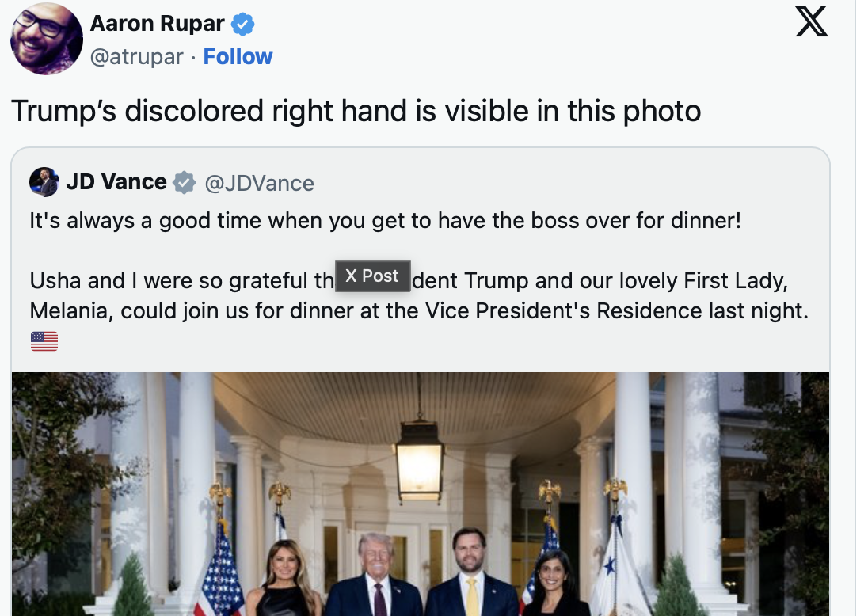The width and height of the screenshot is (868, 616).
Task: Click the X logo in the top corner
Action: tap(812, 21)
